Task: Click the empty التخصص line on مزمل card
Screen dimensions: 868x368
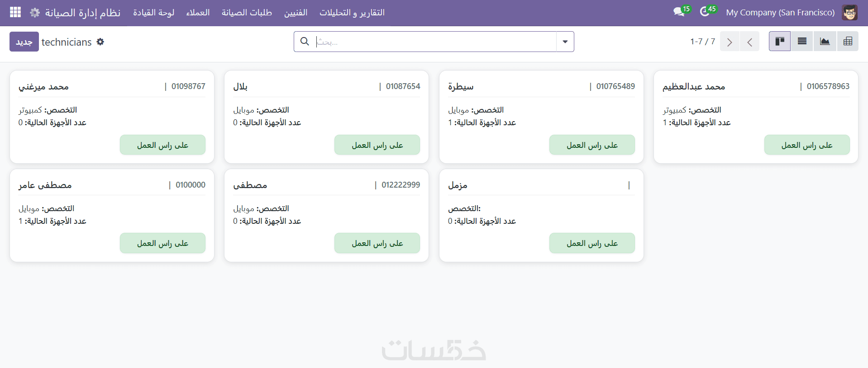Action: tap(464, 208)
